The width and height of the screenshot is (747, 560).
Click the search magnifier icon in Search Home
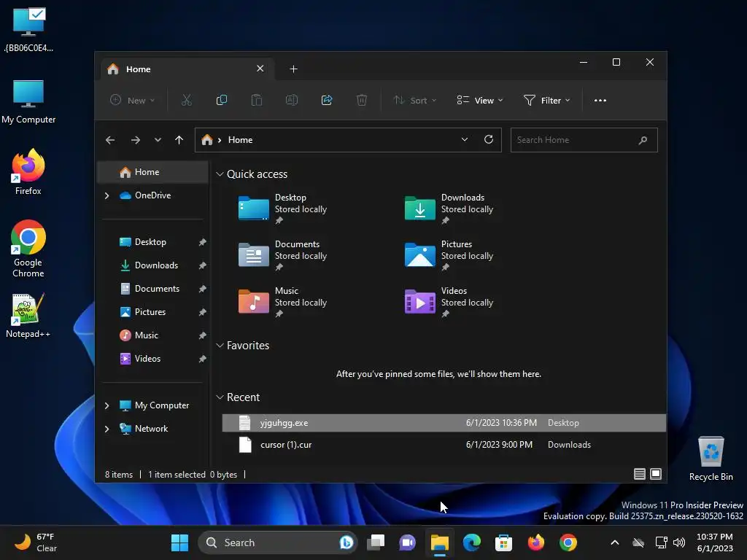click(x=643, y=140)
